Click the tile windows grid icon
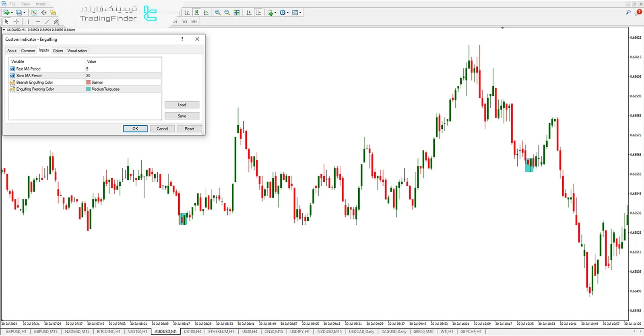This screenshot has height=336, width=644. [237, 12]
